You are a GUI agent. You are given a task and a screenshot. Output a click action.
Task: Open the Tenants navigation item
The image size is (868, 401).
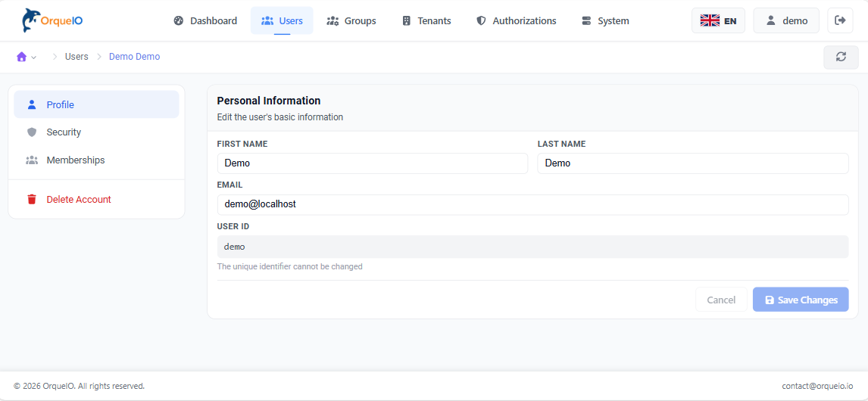(x=426, y=21)
